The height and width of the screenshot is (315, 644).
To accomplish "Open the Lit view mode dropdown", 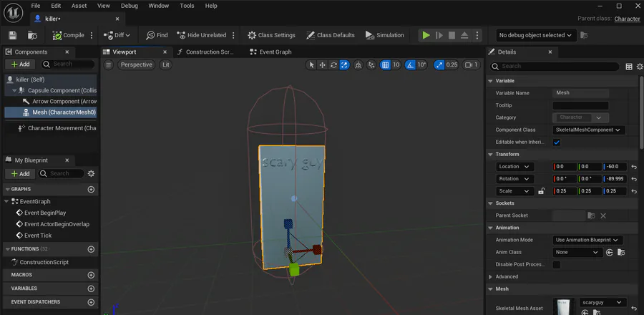I will (165, 65).
